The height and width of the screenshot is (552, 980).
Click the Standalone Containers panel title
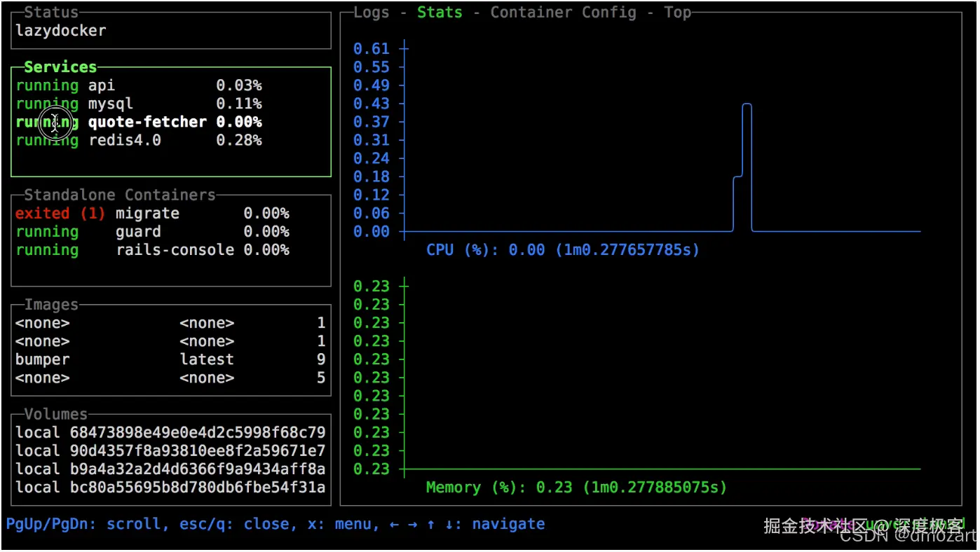pyautogui.click(x=120, y=195)
